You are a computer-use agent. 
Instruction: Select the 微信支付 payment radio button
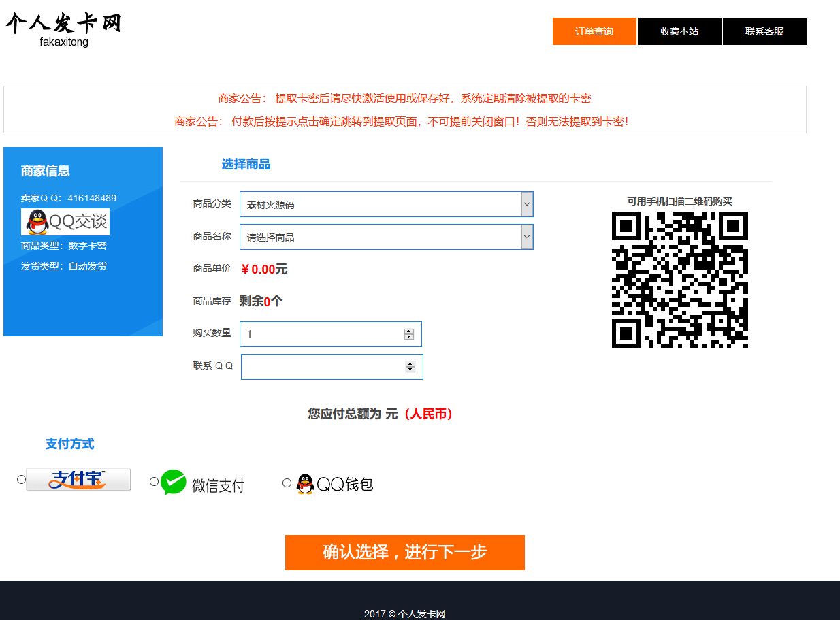pos(154,482)
